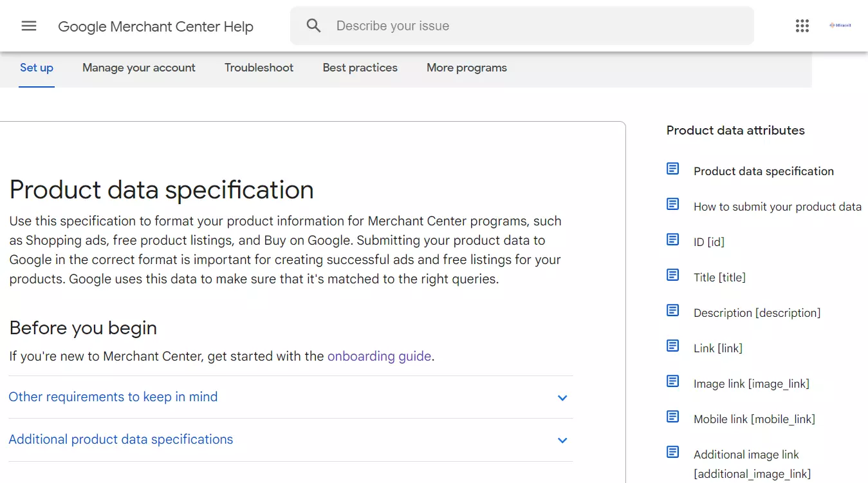Click document icon beside Mobile link

tap(672, 417)
